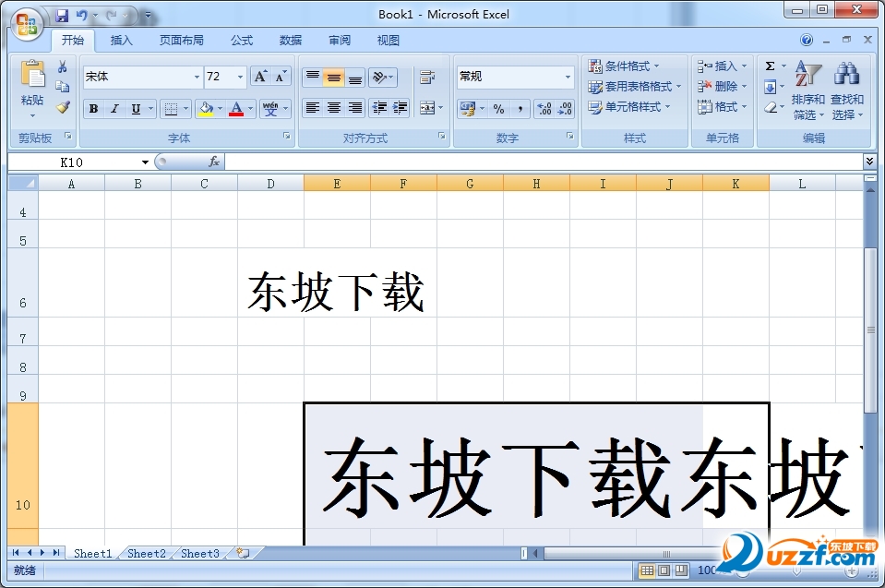Apply the yellow fill color
The height and width of the screenshot is (588, 885).
pyautogui.click(x=206, y=108)
